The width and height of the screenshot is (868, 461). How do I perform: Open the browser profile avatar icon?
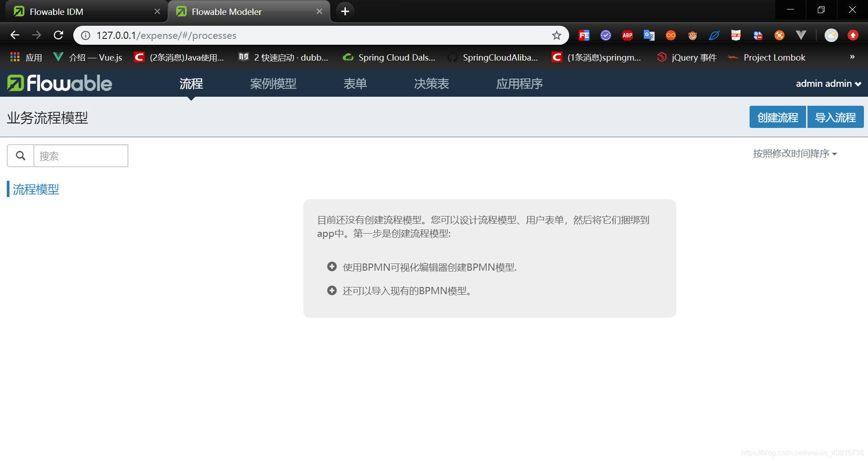tap(831, 35)
